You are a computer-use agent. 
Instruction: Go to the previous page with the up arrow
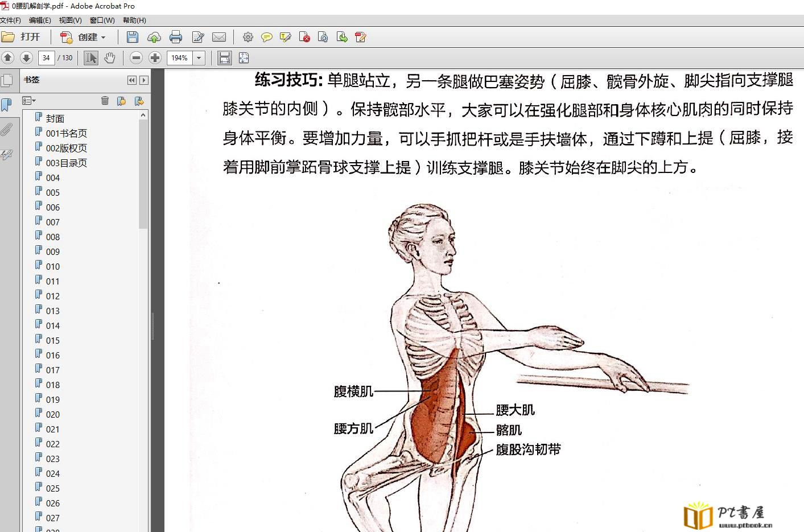[8, 57]
